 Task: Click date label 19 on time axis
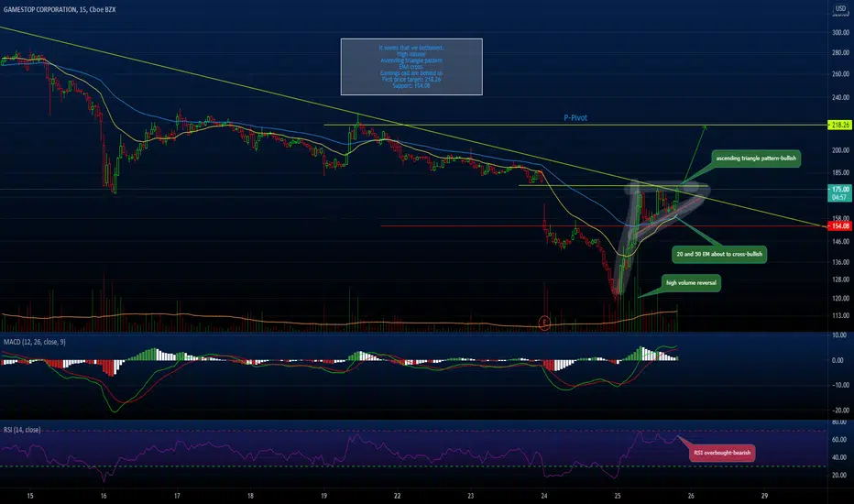(324, 496)
